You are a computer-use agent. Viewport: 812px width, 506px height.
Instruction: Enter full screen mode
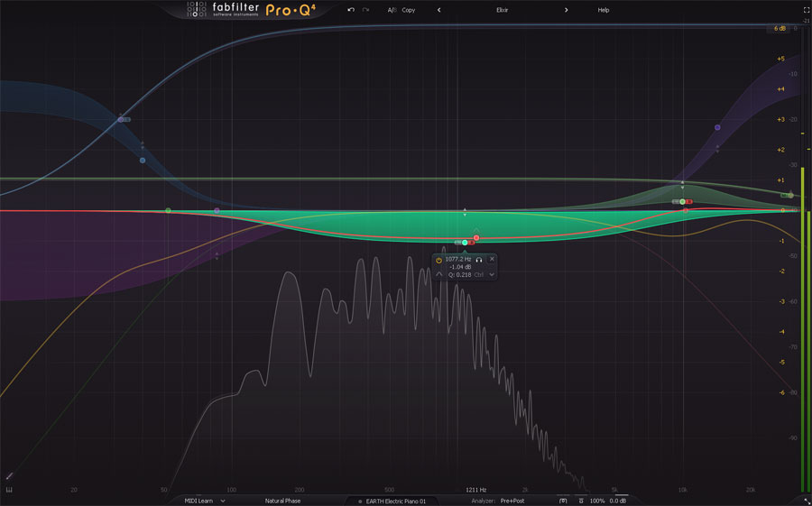click(806, 10)
